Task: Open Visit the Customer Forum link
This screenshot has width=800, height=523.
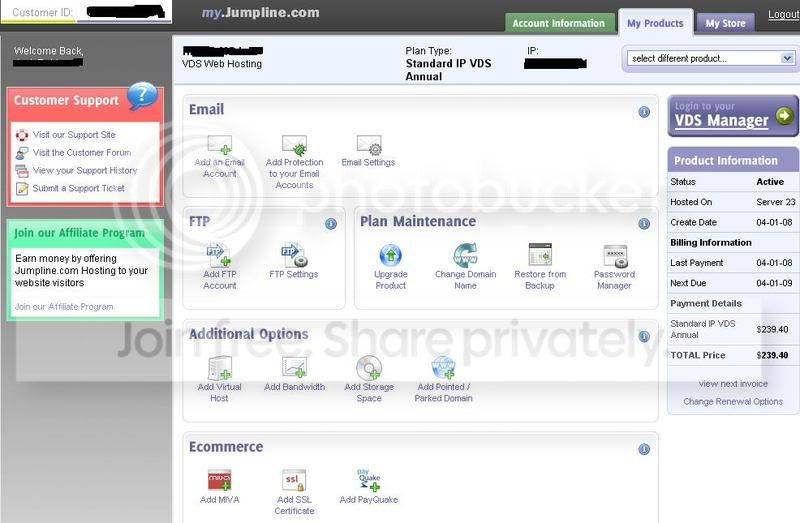Action: [x=82, y=153]
